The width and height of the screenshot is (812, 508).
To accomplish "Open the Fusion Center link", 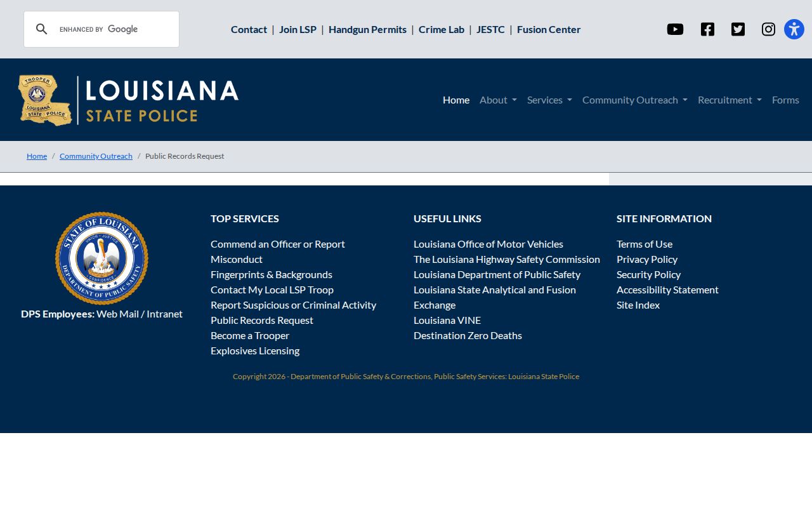I will tap(549, 29).
